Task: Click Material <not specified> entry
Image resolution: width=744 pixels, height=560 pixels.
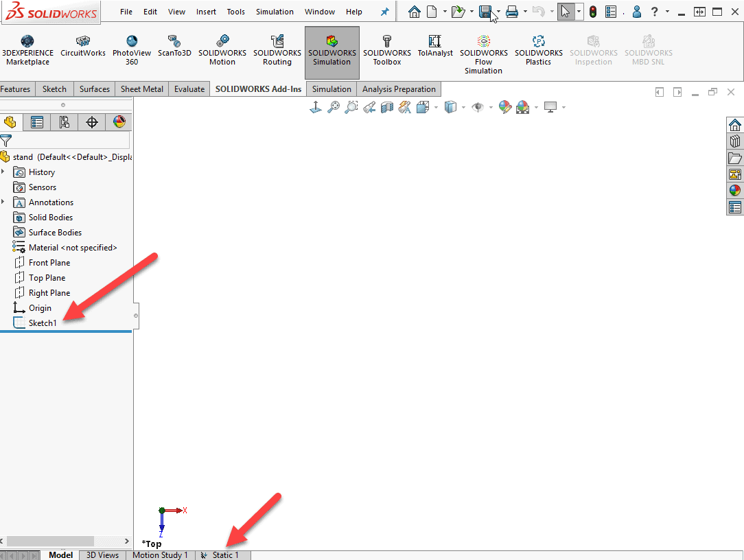Action: [x=72, y=247]
